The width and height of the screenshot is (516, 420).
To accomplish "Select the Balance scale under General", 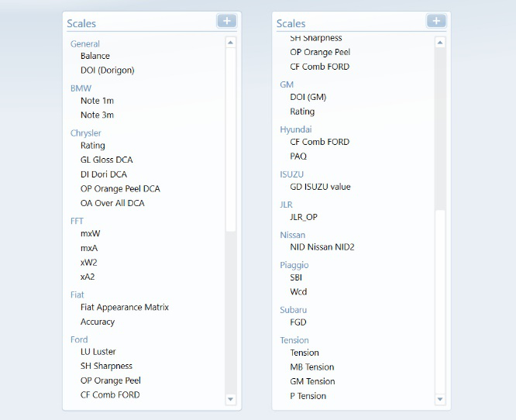I will [x=95, y=56].
